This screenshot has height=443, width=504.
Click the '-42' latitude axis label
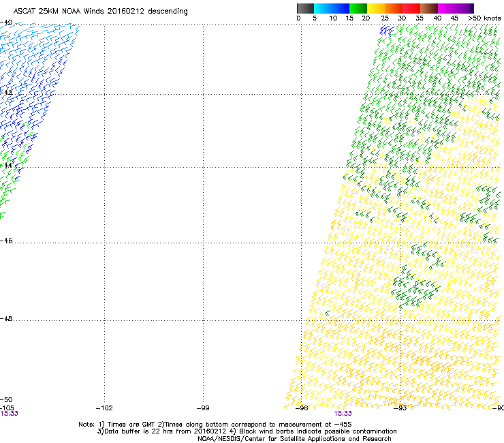[6, 92]
